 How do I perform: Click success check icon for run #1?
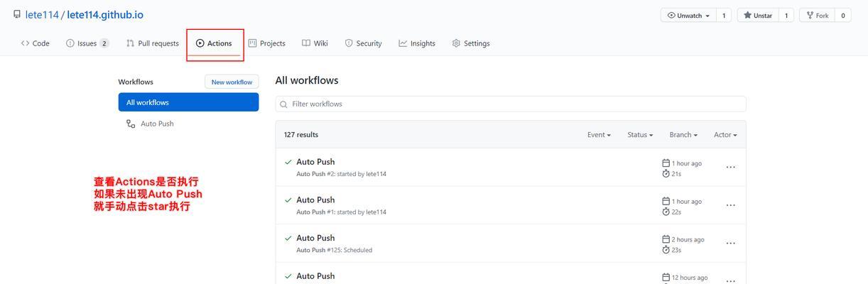[288, 200]
